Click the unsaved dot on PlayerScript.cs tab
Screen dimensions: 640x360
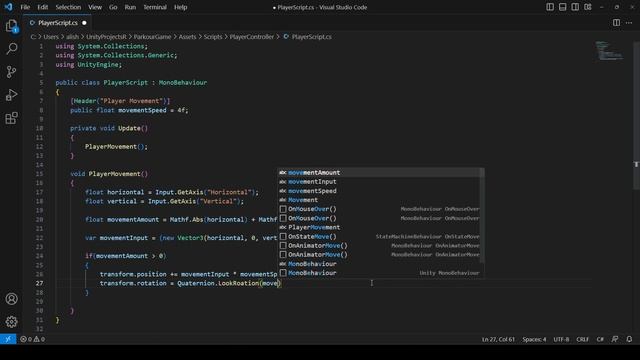click(84, 23)
